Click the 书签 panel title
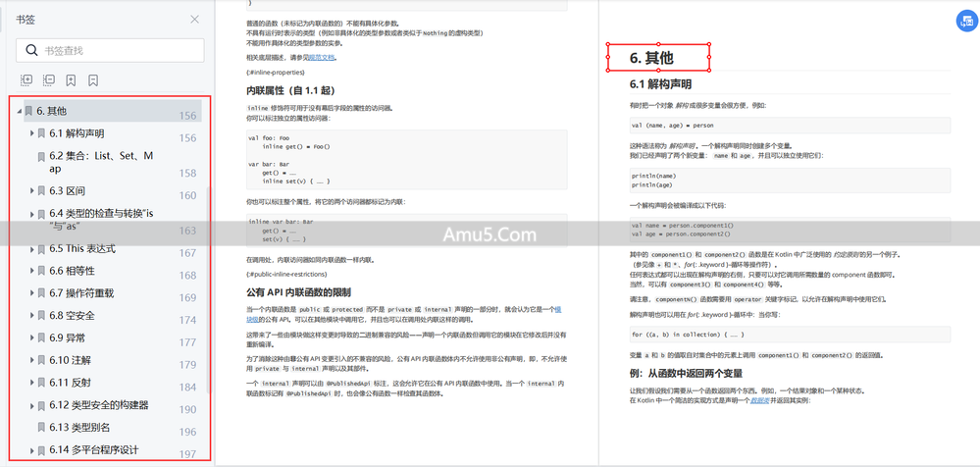Image resolution: width=980 pixels, height=467 pixels. pyautogui.click(x=26, y=20)
